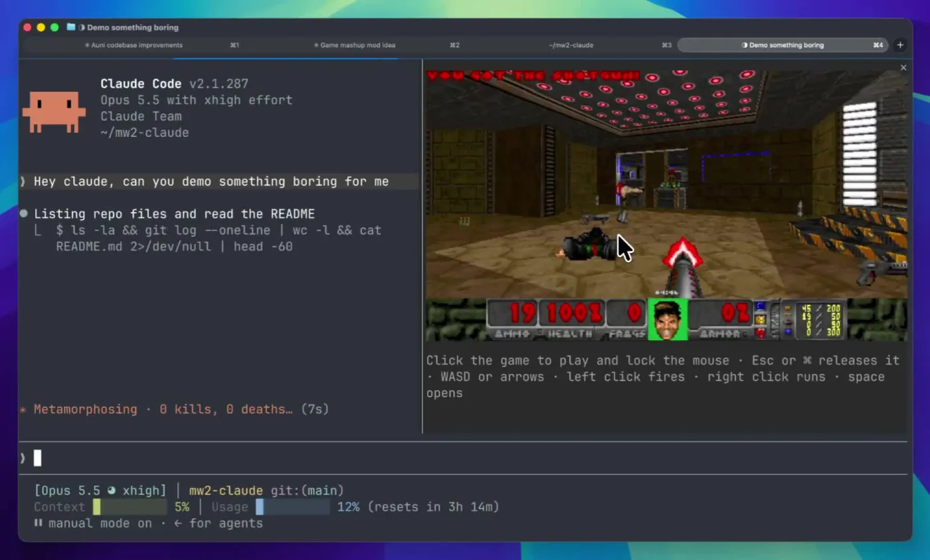Click the "(resets in 3h 14m)" text
This screenshot has height=560, width=930.
(x=432, y=507)
